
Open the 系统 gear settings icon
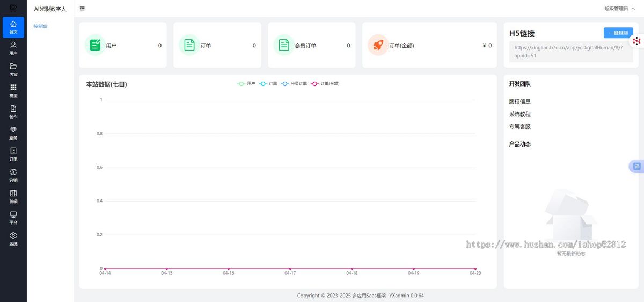point(13,239)
